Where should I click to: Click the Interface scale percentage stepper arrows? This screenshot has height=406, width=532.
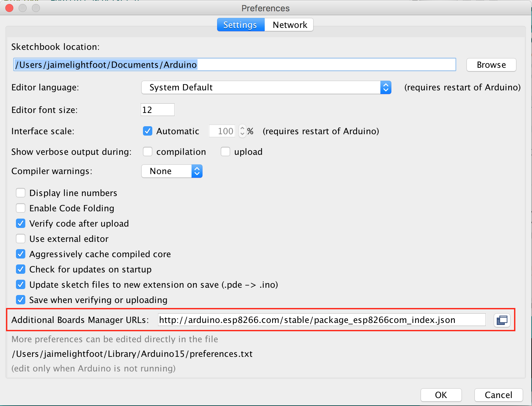tap(242, 131)
